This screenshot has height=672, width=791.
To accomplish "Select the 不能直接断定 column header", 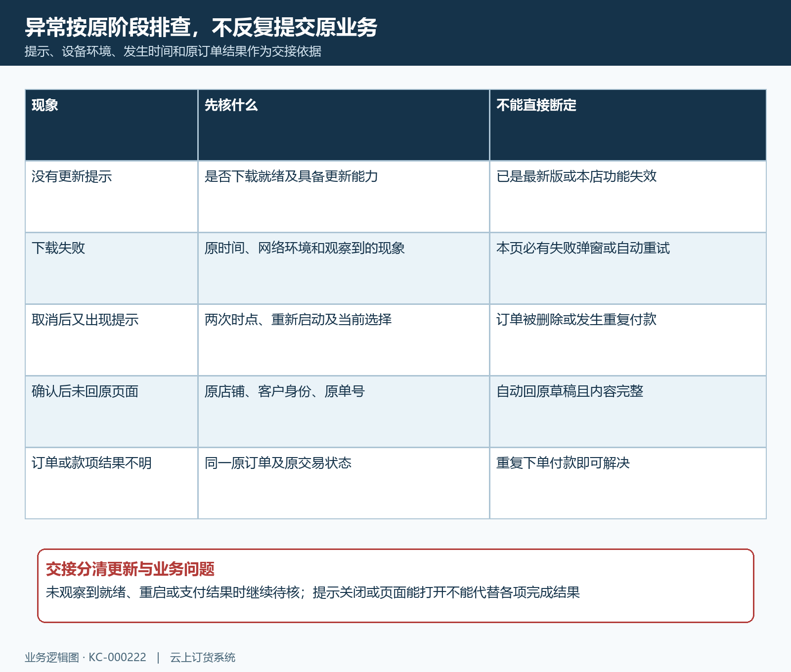I will click(x=628, y=125).
